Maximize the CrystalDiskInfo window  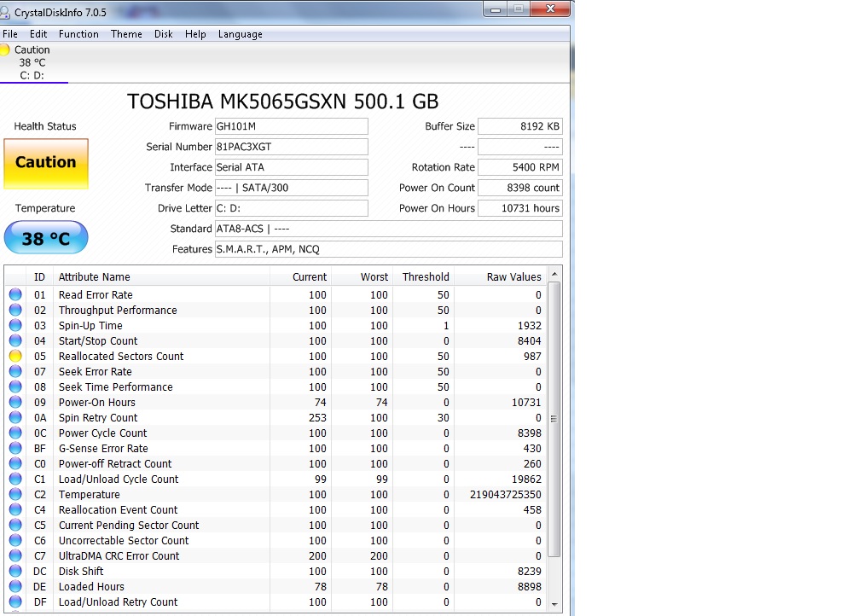tap(519, 9)
